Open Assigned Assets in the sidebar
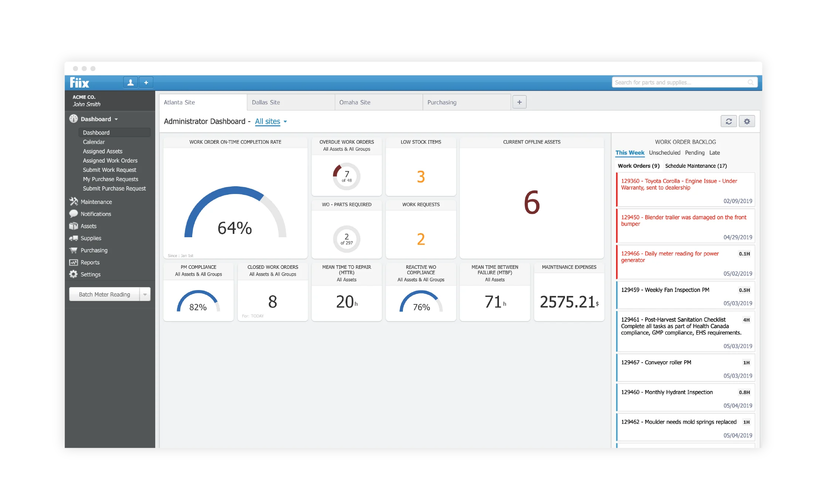 point(102,151)
